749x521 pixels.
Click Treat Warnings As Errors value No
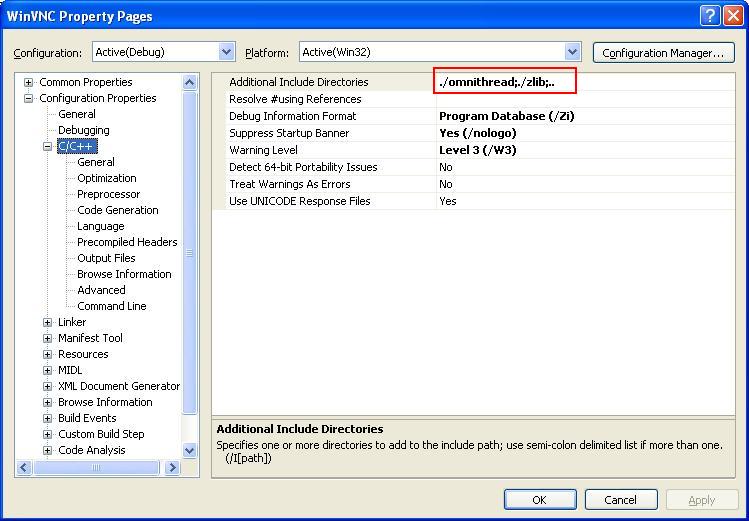[x=446, y=184]
